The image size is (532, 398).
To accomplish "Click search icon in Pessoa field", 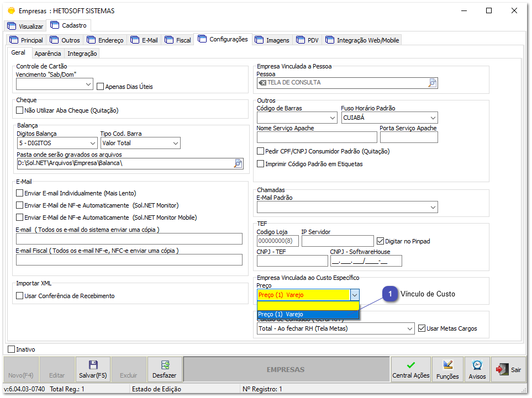I will [433, 83].
